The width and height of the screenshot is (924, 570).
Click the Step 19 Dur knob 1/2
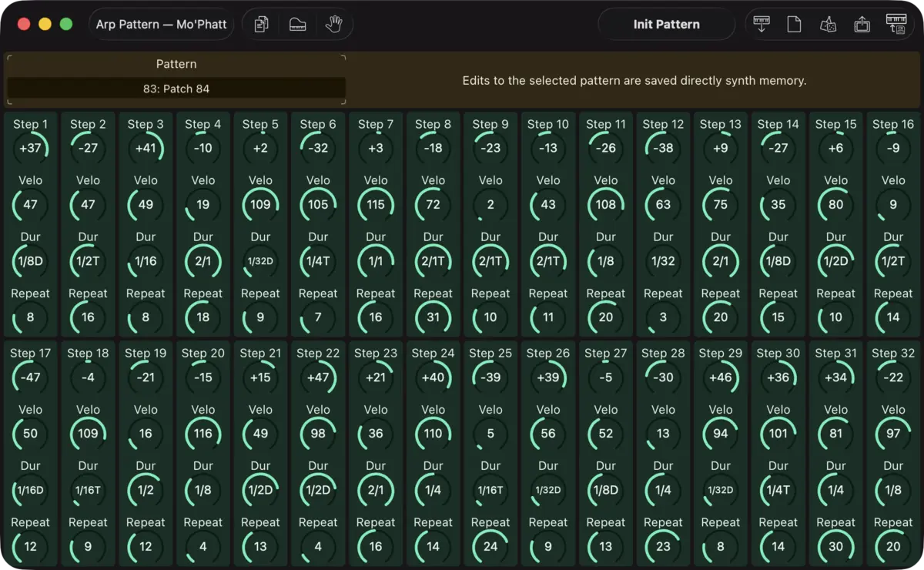[x=146, y=490]
